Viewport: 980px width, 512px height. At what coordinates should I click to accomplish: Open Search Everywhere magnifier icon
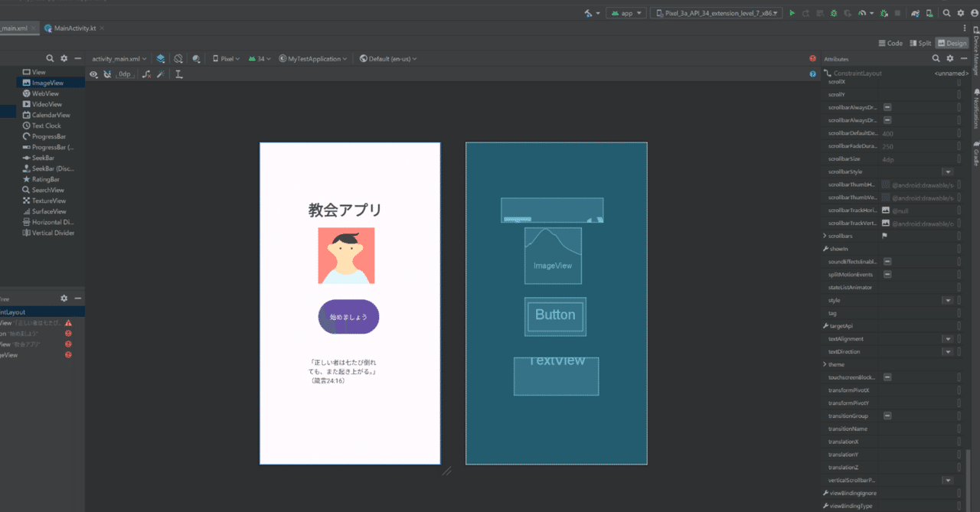coord(947,12)
